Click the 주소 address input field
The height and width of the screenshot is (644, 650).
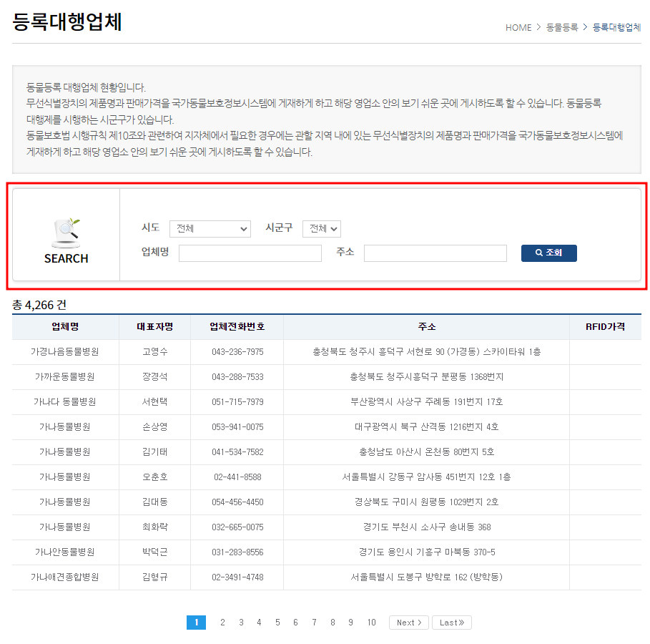pyautogui.click(x=435, y=253)
